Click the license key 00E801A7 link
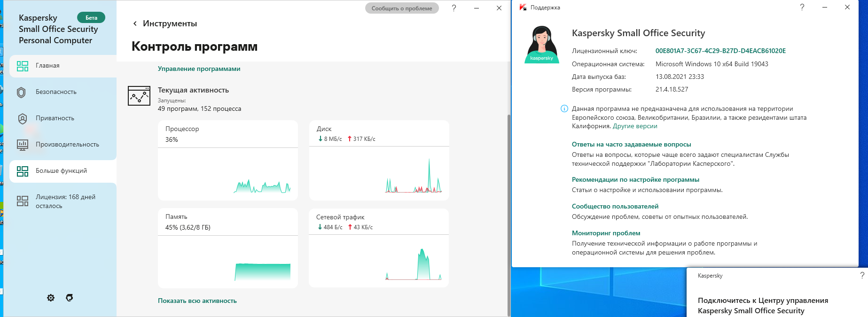Viewport: 868px width, 317px height. click(720, 51)
